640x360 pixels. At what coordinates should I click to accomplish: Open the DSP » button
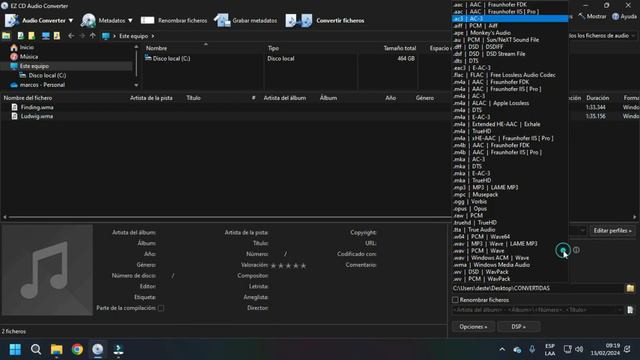coord(518,327)
